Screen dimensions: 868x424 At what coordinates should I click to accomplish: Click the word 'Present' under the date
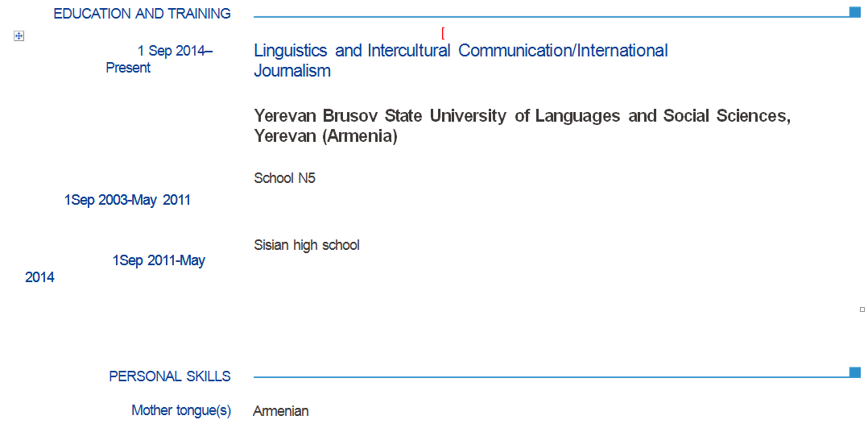128,68
